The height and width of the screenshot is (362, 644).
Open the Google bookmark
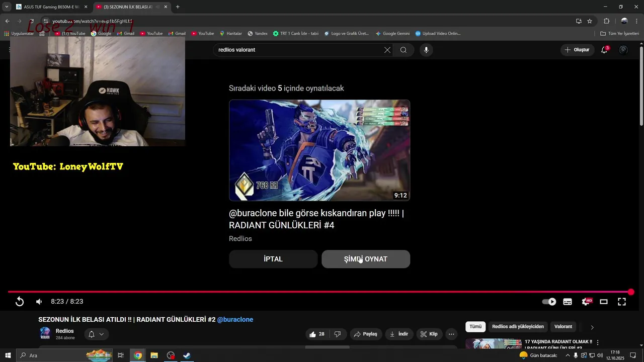coord(101,34)
